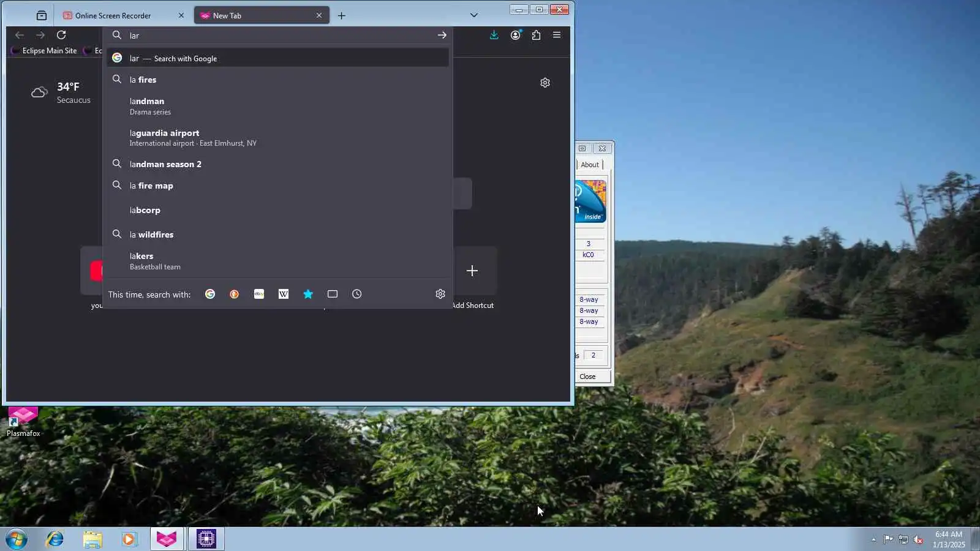Open search settings gear in dropdown

tap(440, 294)
